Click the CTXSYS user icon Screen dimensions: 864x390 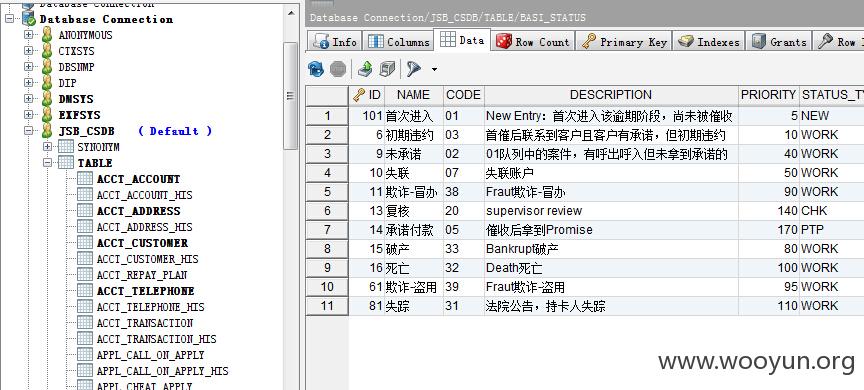[47, 51]
